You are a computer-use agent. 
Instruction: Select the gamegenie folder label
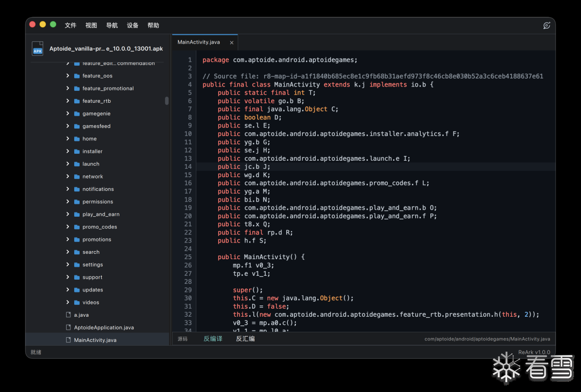(96, 114)
